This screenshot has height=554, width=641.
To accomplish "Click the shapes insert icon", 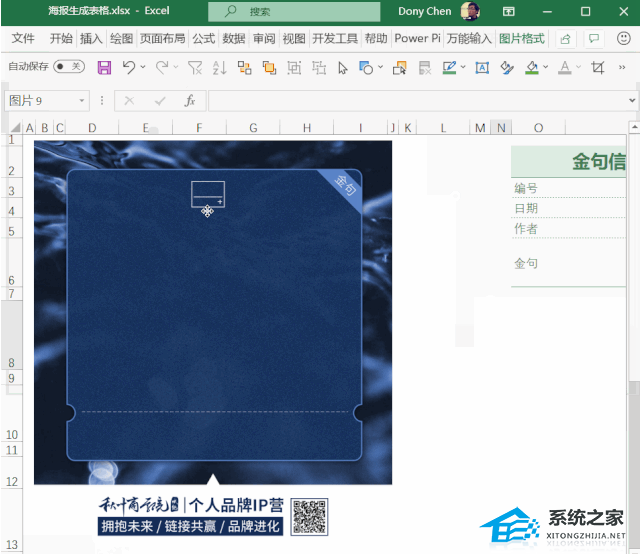I will point(365,67).
